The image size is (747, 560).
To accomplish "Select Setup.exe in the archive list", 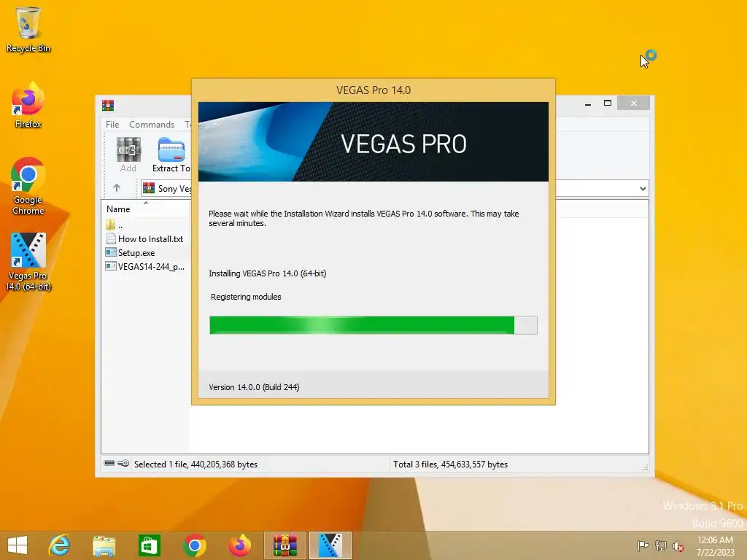I will (x=131, y=253).
